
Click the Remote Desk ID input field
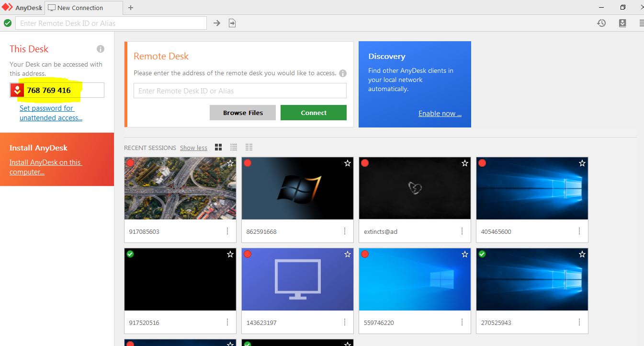click(x=240, y=91)
